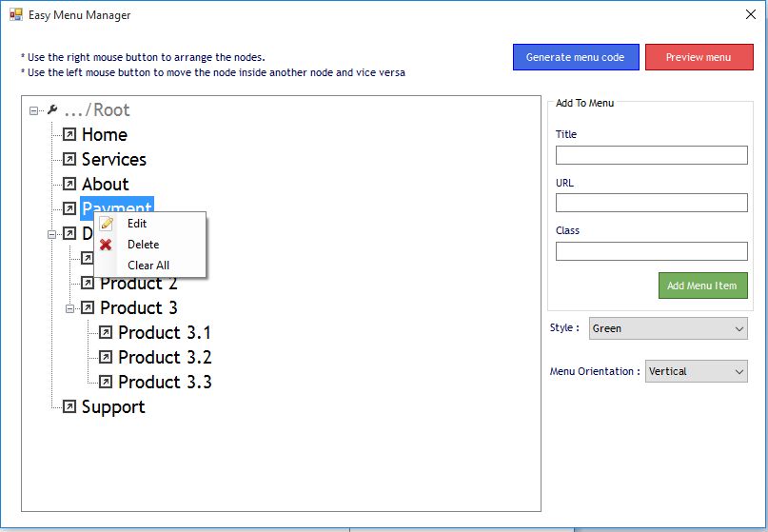Choose Delete from the context menu

143,245
